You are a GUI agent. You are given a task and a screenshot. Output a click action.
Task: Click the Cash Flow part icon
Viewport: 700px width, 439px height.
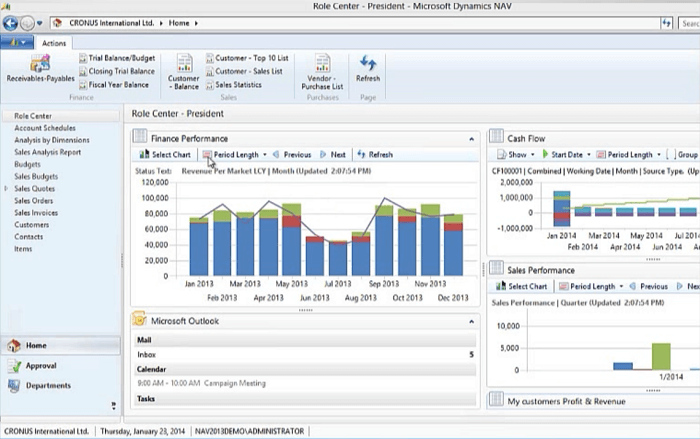pos(496,136)
